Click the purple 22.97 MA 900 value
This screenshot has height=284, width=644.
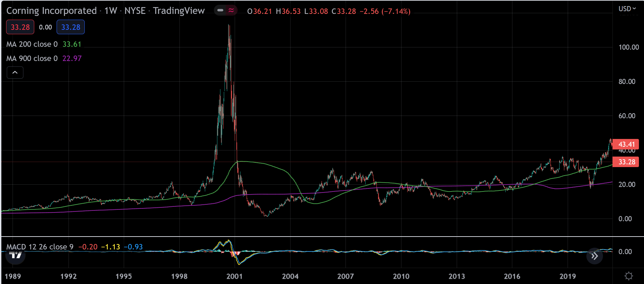[72, 59]
